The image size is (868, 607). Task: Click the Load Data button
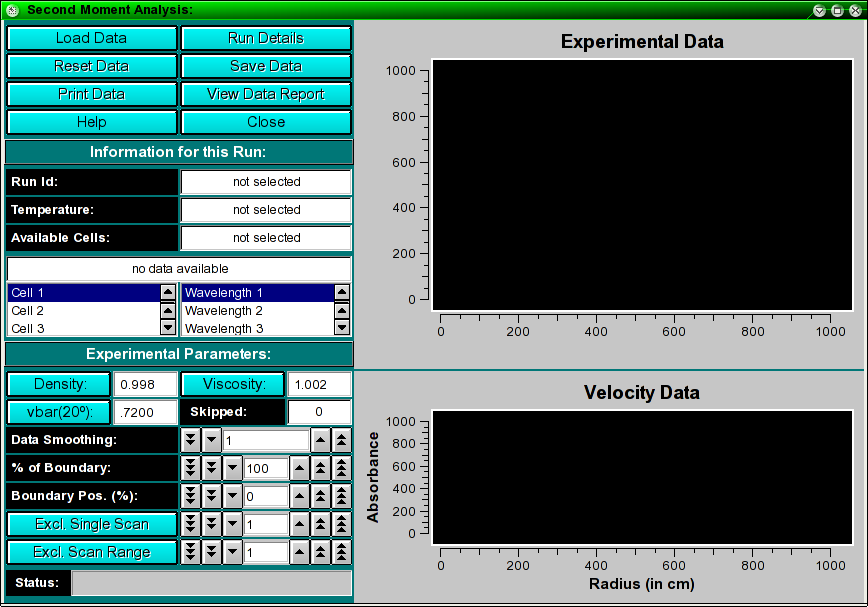pos(91,38)
